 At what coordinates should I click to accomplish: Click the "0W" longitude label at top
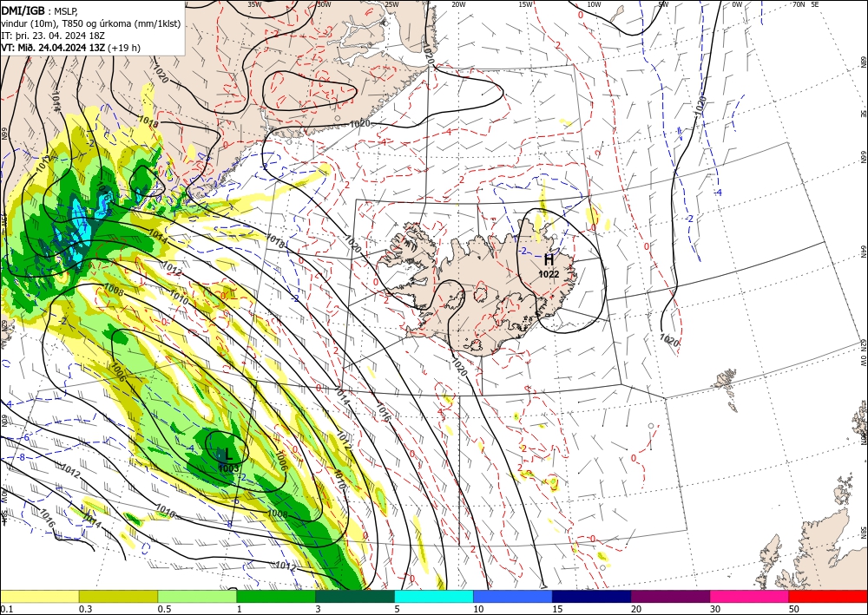tap(737, 4)
